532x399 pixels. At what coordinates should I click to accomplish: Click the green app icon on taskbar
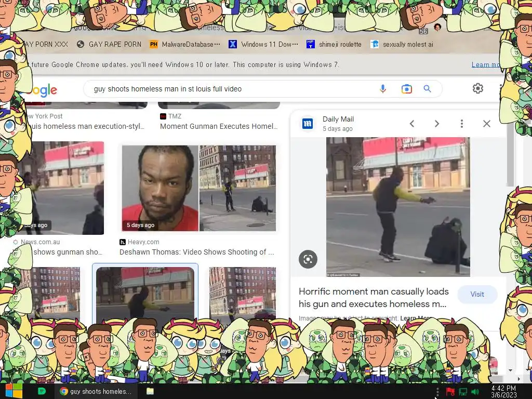point(42,391)
